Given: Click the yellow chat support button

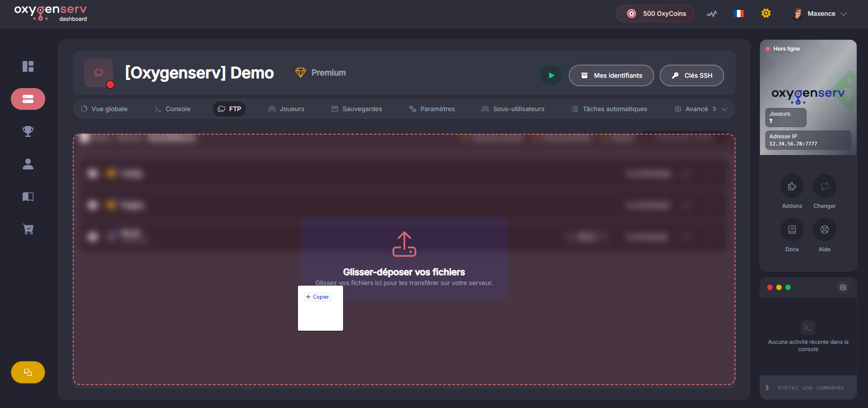Looking at the screenshot, I should [28, 372].
